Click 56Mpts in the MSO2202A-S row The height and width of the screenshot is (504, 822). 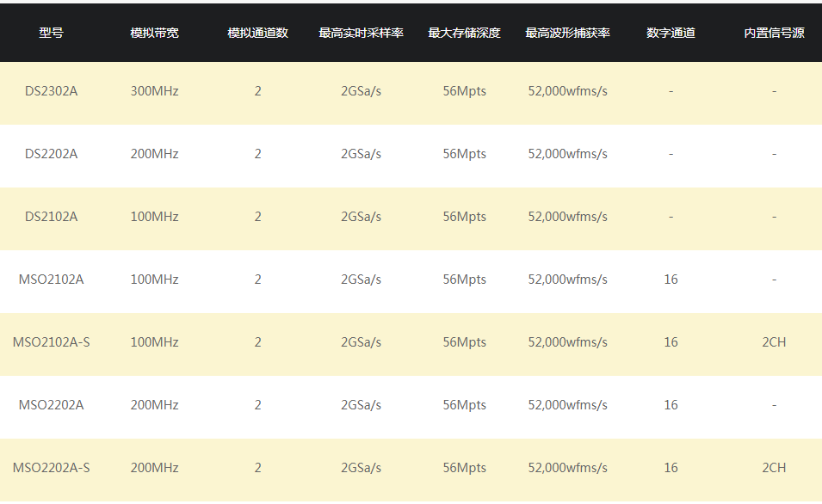pyautogui.click(x=464, y=469)
